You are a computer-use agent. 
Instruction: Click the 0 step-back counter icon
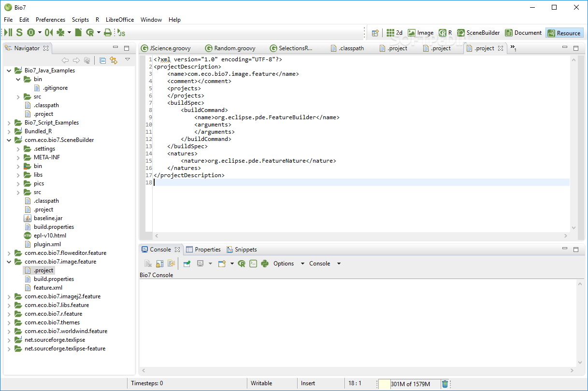(x=48, y=32)
